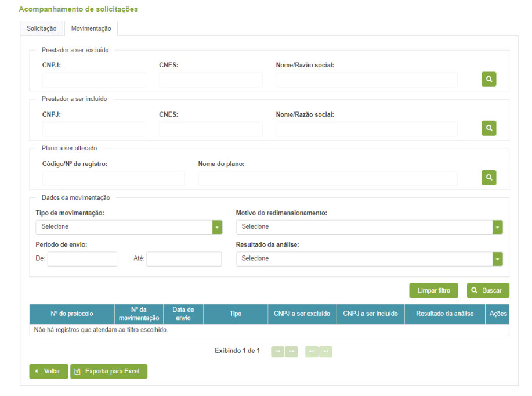Click the Voltar button

pyautogui.click(x=49, y=371)
